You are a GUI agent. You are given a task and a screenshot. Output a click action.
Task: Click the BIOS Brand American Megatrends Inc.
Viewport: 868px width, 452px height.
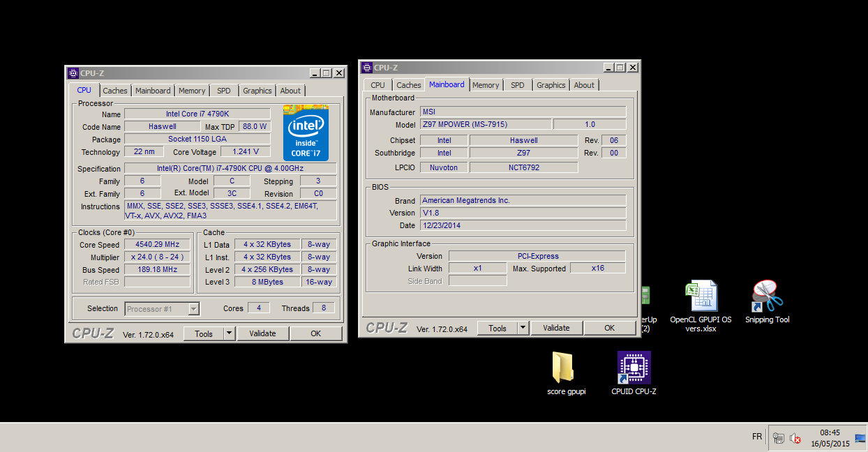pyautogui.click(x=523, y=200)
